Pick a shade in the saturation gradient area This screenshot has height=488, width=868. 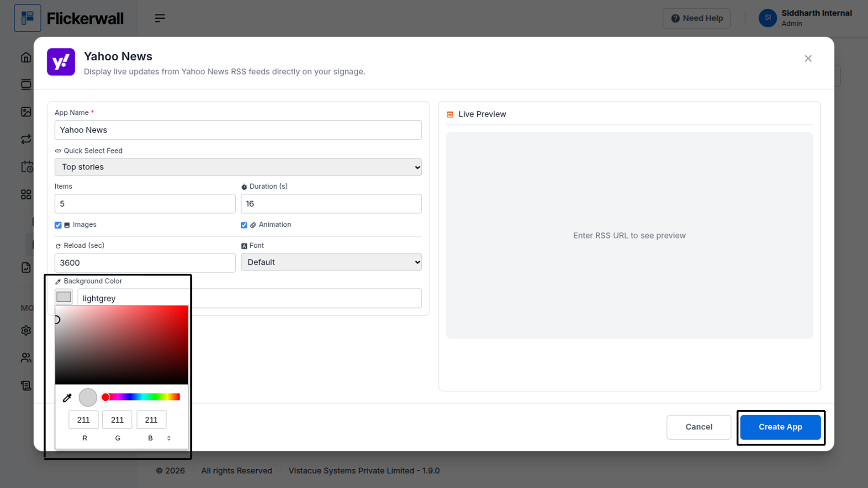[122, 345]
